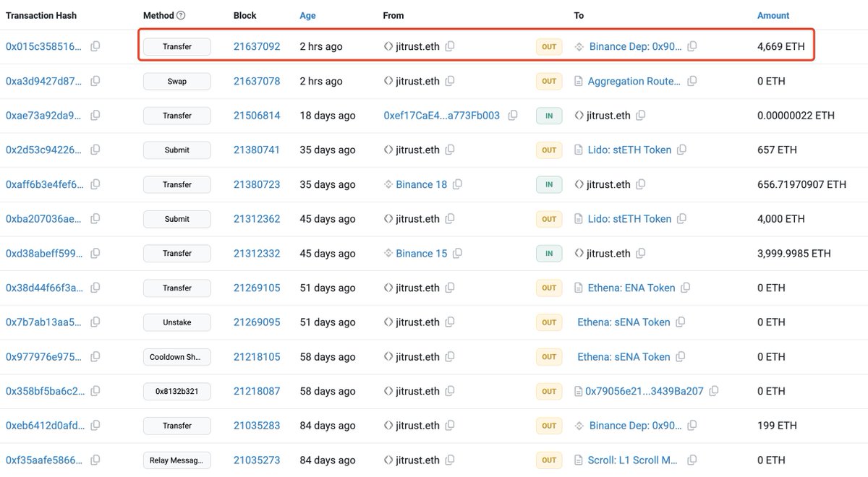Toggle the Amount column display
Viewport: 868px width, 477px height.
pyautogui.click(x=773, y=15)
